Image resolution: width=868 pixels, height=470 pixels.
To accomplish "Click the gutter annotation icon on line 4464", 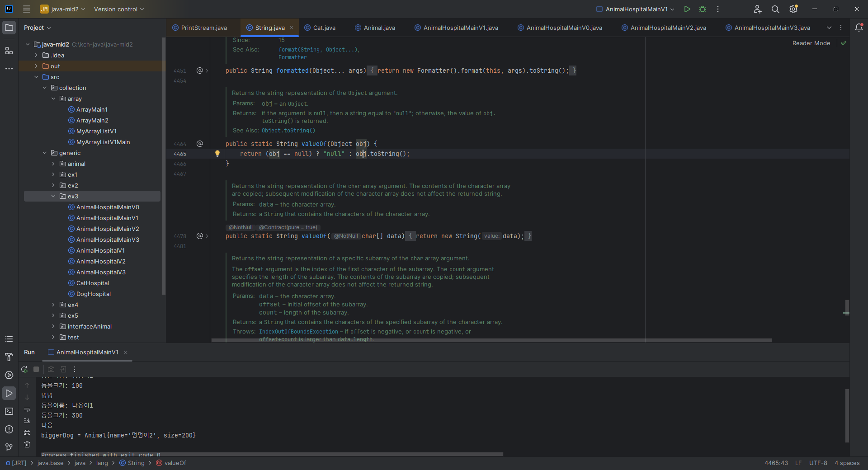I will tap(200, 144).
